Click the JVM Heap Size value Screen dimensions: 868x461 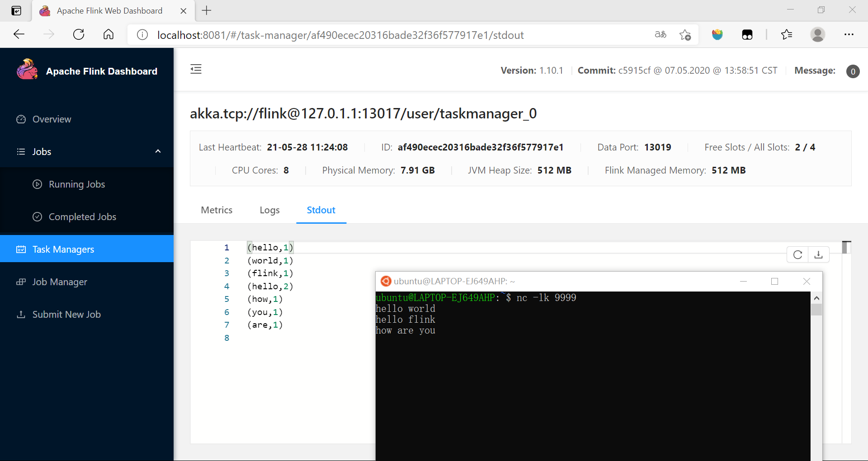click(554, 170)
